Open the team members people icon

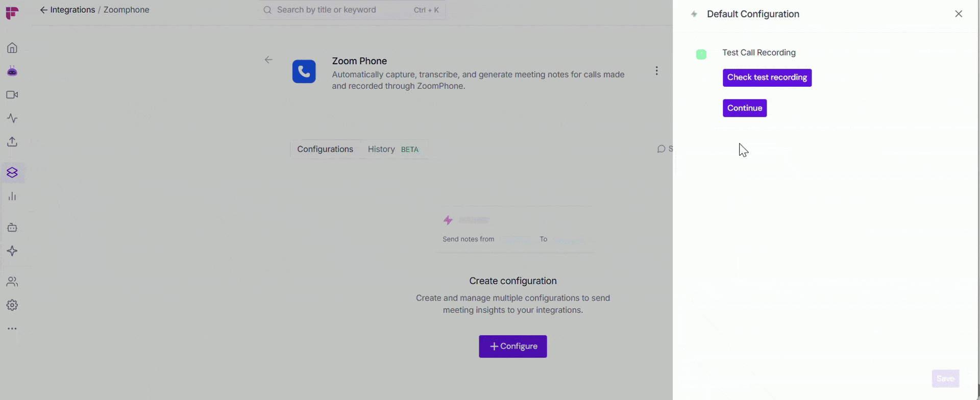click(12, 282)
